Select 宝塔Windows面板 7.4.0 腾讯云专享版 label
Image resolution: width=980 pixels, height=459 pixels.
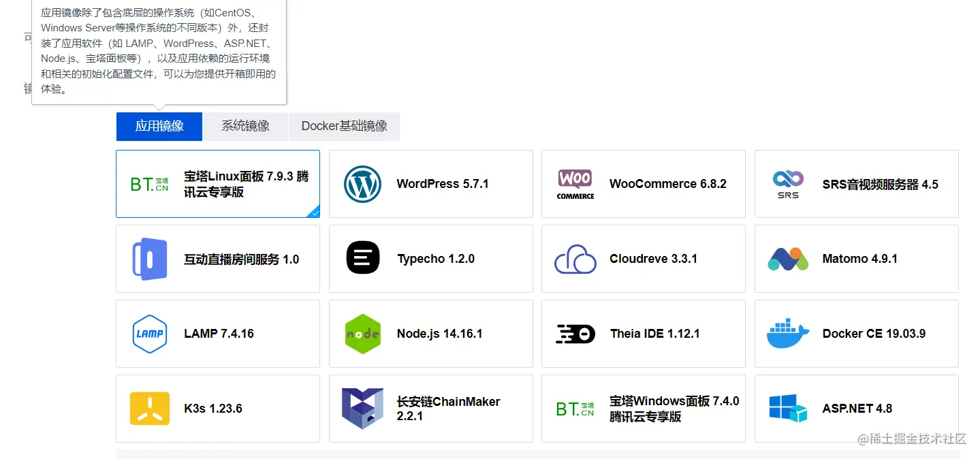(x=674, y=409)
